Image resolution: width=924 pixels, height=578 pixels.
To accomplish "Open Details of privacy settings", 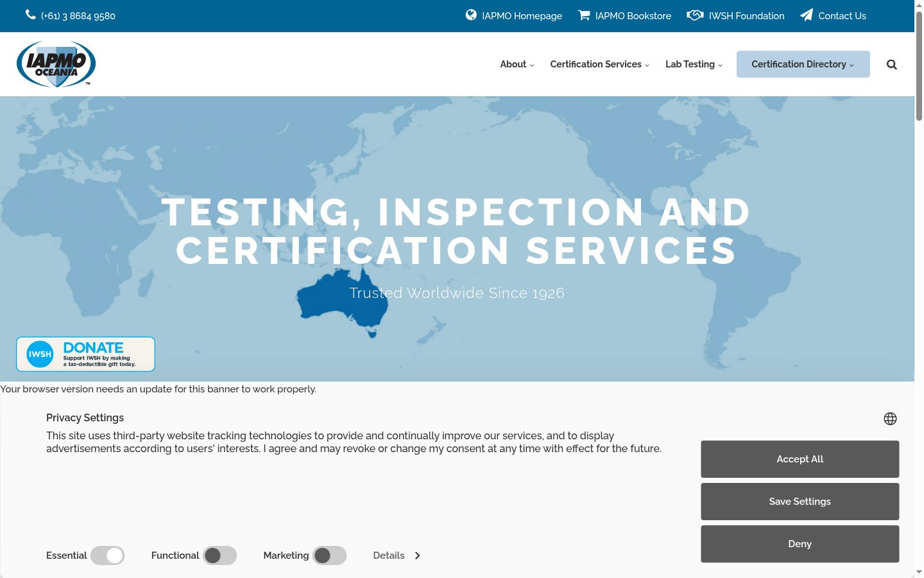I will (397, 556).
